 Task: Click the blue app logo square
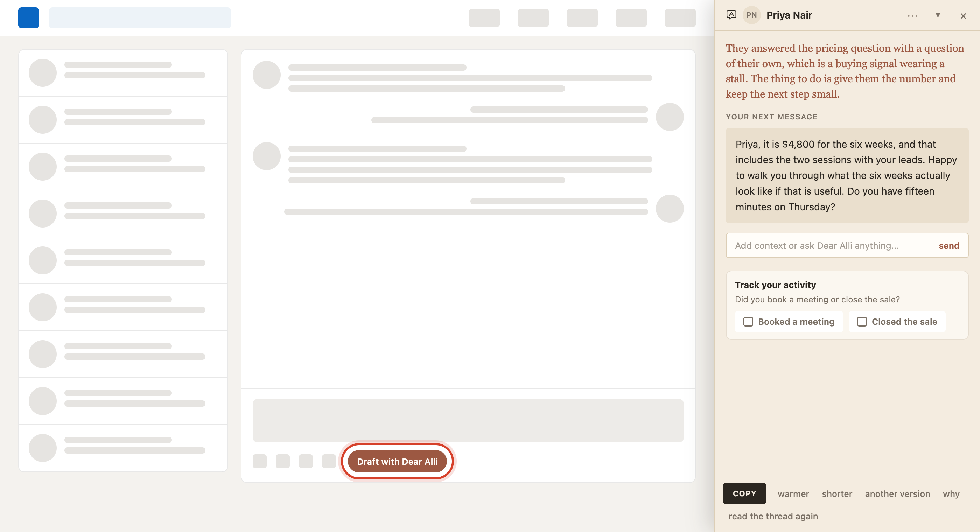[x=29, y=18]
